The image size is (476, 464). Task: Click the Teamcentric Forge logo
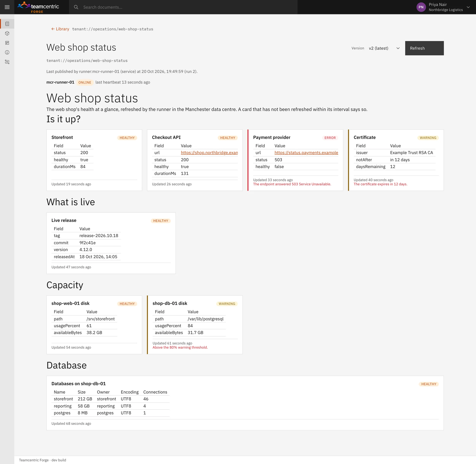pos(38,7)
